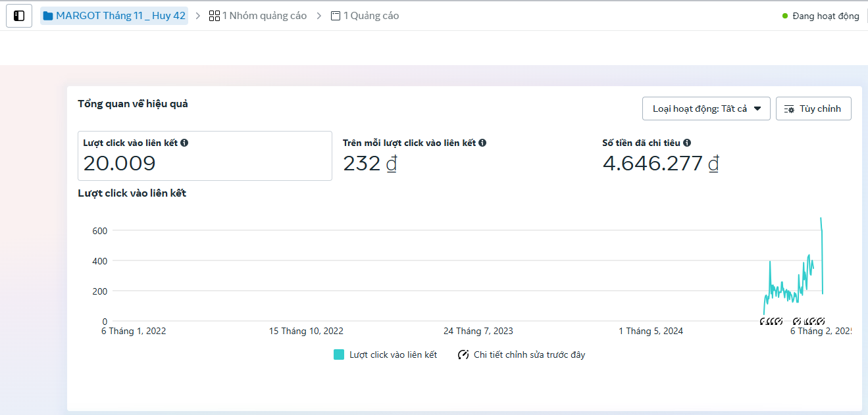This screenshot has height=415, width=868.
Task: Open info icon for Trên mỗi lượt click
Action: pyautogui.click(x=482, y=143)
